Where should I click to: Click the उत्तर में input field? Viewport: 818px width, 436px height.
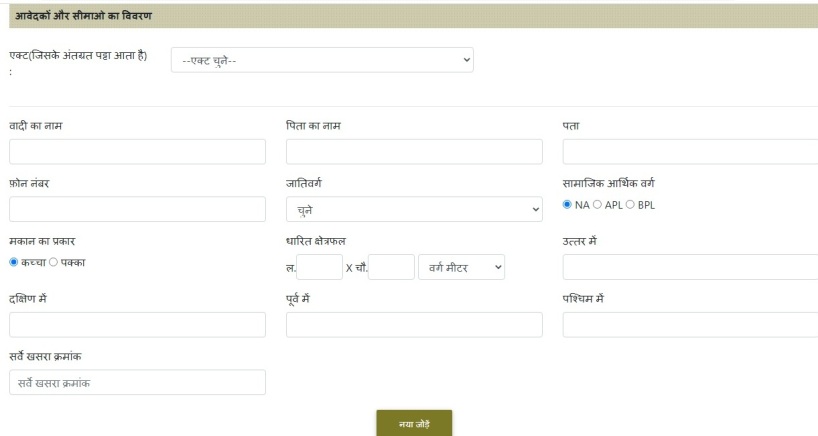(690, 267)
